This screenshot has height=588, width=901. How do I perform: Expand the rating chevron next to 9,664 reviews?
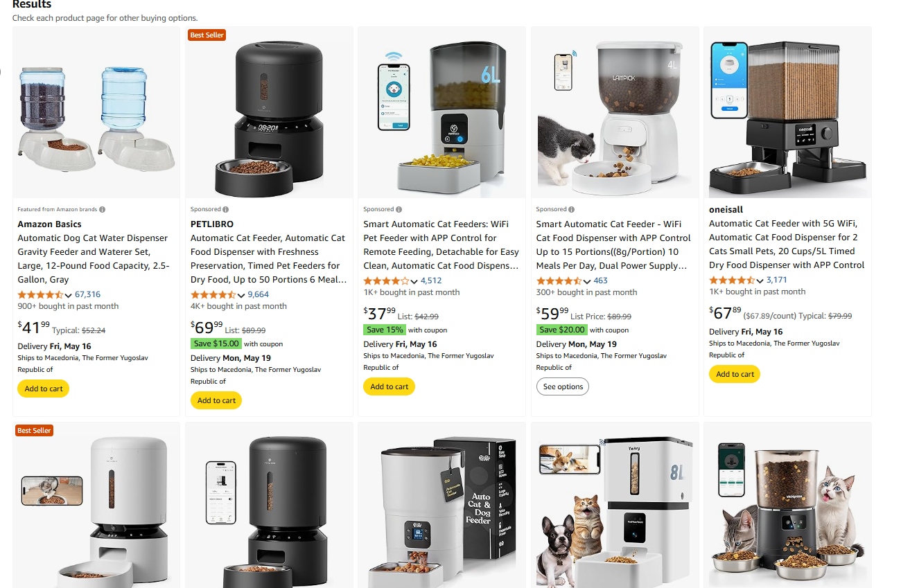point(241,295)
